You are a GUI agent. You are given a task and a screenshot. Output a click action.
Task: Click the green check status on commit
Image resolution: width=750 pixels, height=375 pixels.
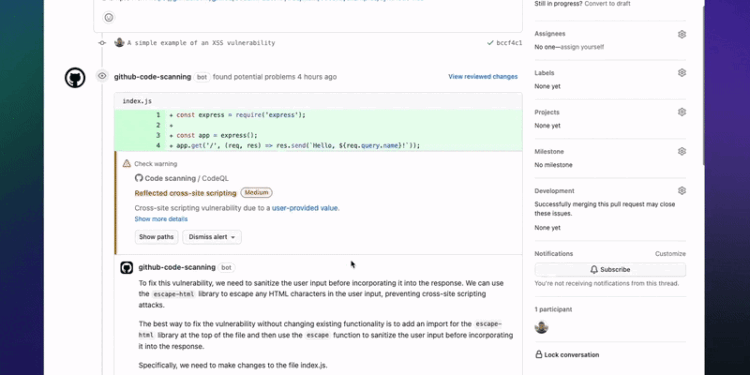[x=490, y=43]
